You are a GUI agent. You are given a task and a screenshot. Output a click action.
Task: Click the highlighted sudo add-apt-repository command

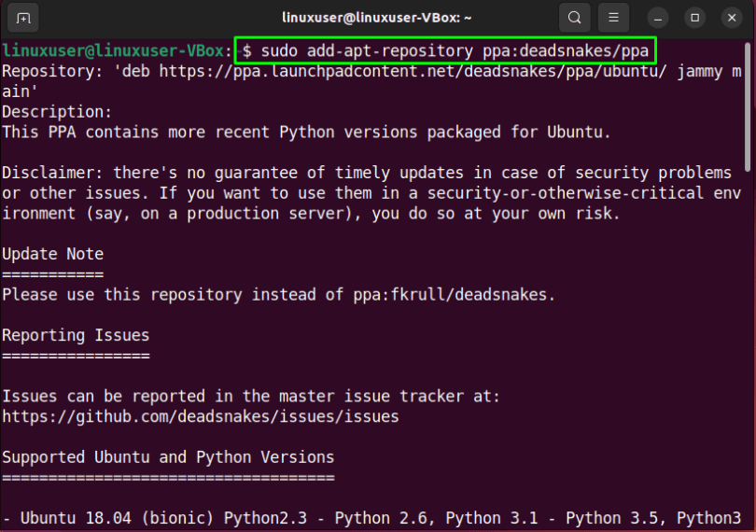tap(445, 49)
